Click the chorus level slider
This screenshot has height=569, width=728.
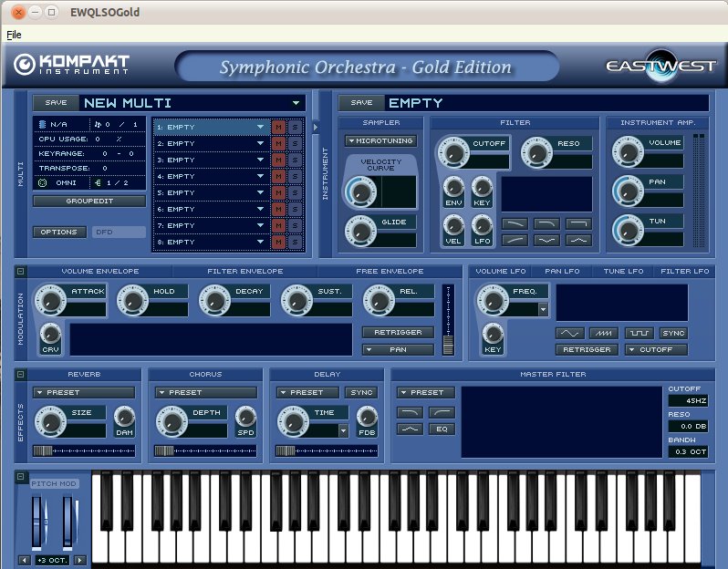coord(205,450)
